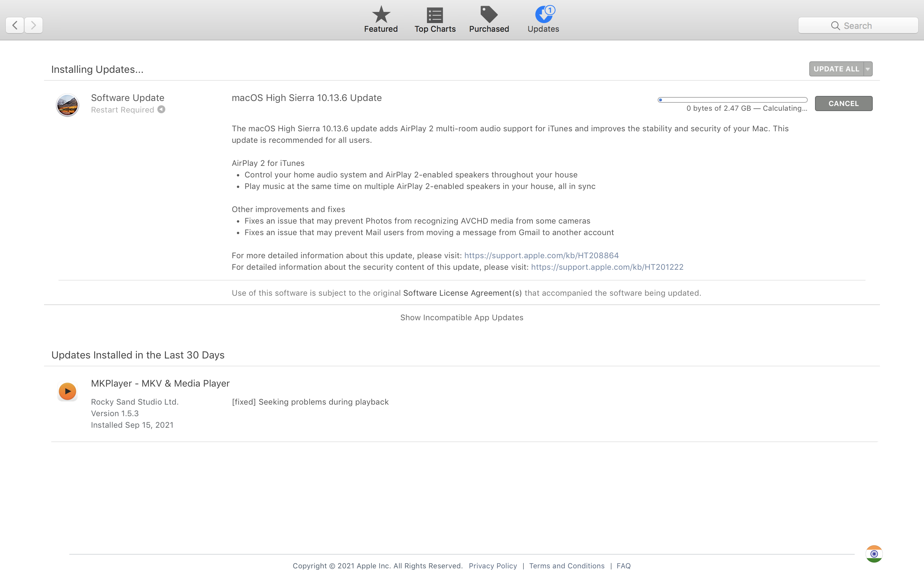924x577 pixels.
Task: Go forward with the right arrow
Action: tap(34, 25)
